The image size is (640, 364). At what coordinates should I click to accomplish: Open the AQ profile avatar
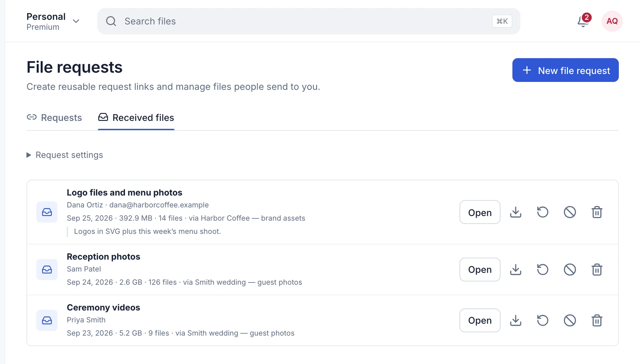tap(612, 21)
